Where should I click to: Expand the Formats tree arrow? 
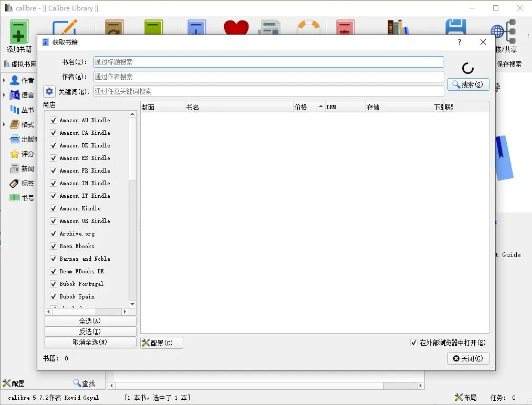pyautogui.click(x=4, y=124)
